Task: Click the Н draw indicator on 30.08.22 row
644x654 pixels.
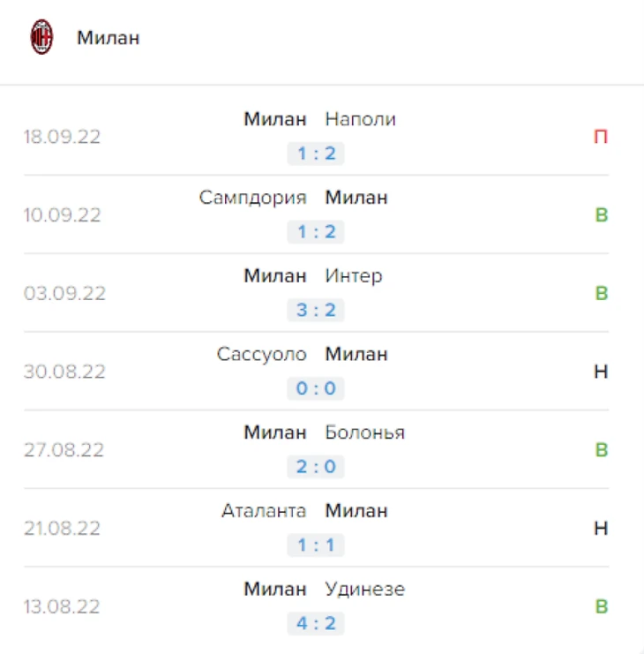Action: point(601,372)
